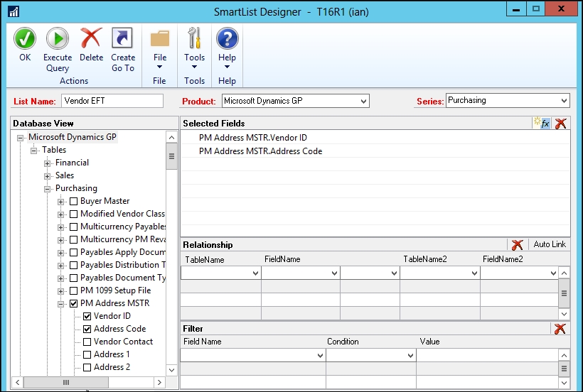Screen dimensions: 583x392
Task: Click the Auto Link button
Action: pos(550,244)
